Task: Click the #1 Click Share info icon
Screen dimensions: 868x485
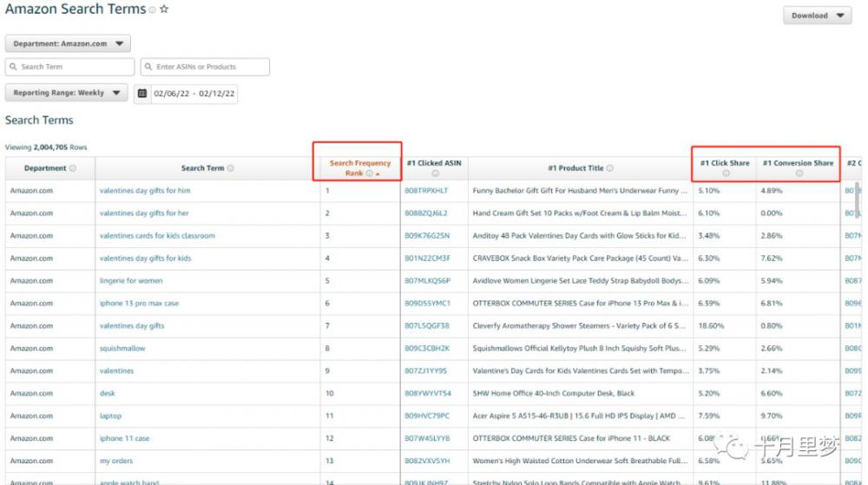Action: [726, 174]
